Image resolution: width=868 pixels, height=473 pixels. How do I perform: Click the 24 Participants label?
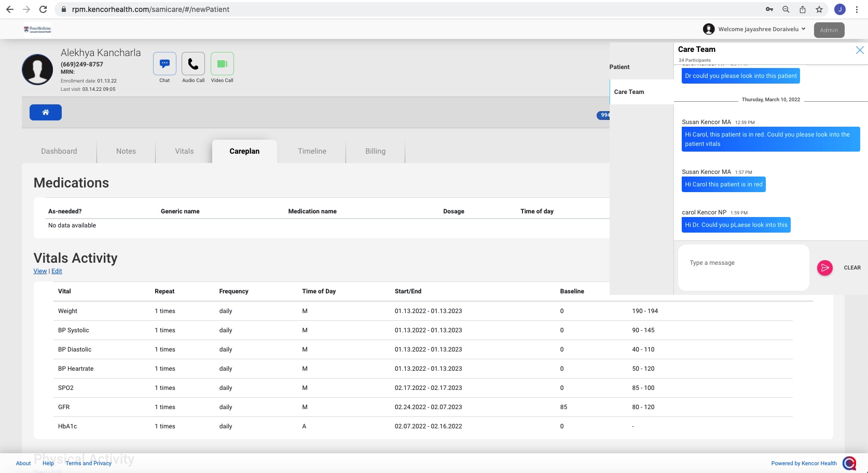(695, 60)
